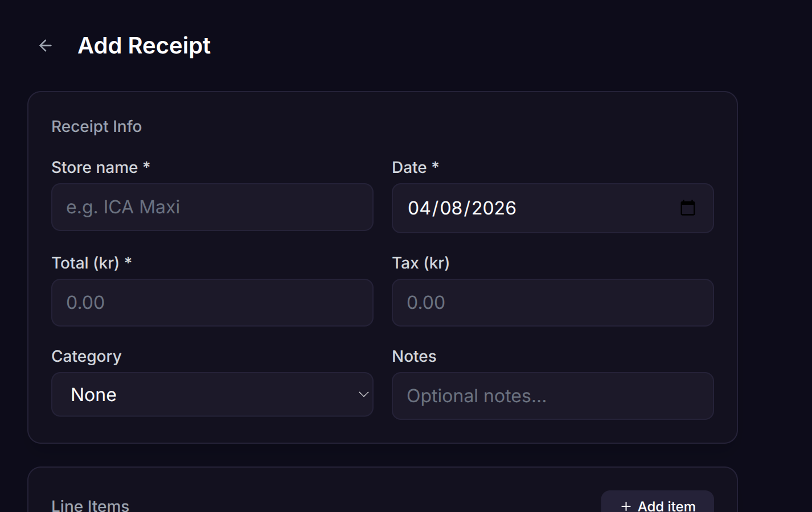Click the Date field label
This screenshot has height=512, width=812.
coord(415,167)
